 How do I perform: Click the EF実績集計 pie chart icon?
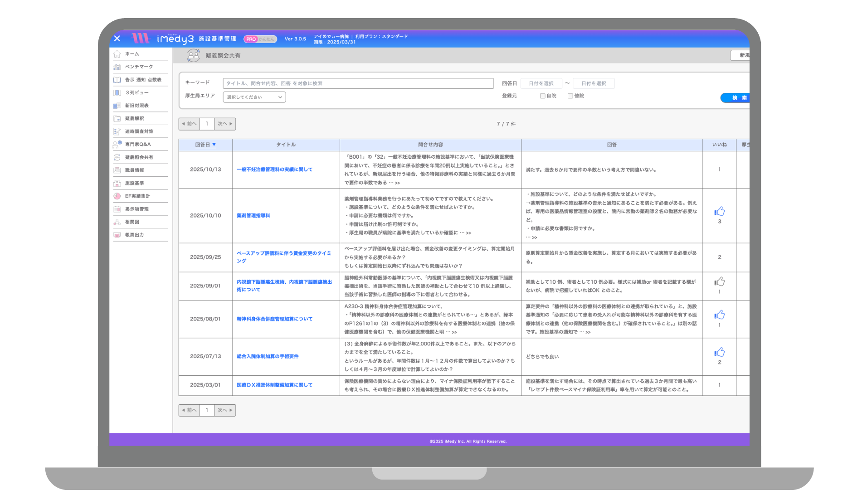(x=117, y=196)
